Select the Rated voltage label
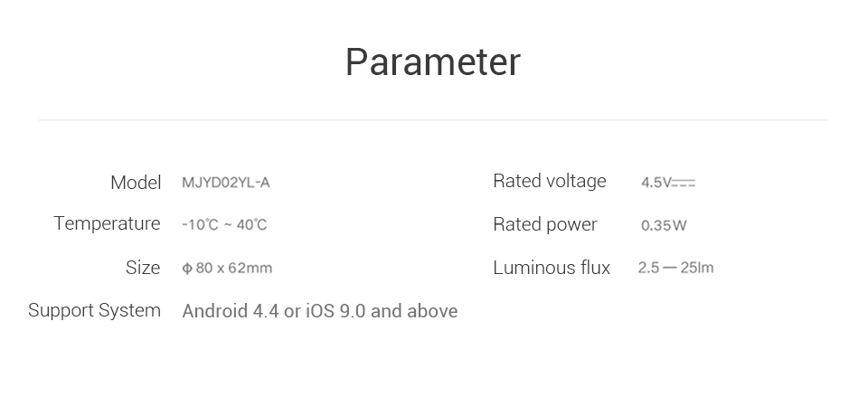Screen dimensions: 868x397 pyautogui.click(x=550, y=181)
